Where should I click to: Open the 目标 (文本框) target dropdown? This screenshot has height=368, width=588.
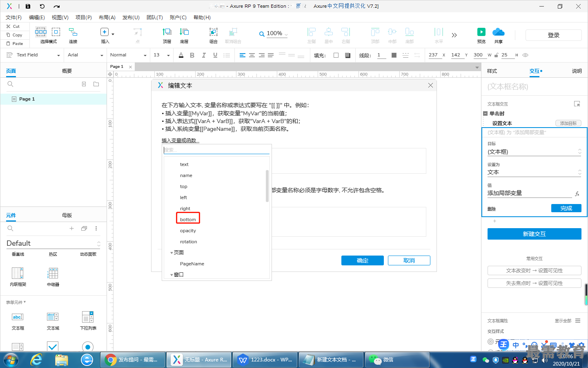(x=534, y=152)
